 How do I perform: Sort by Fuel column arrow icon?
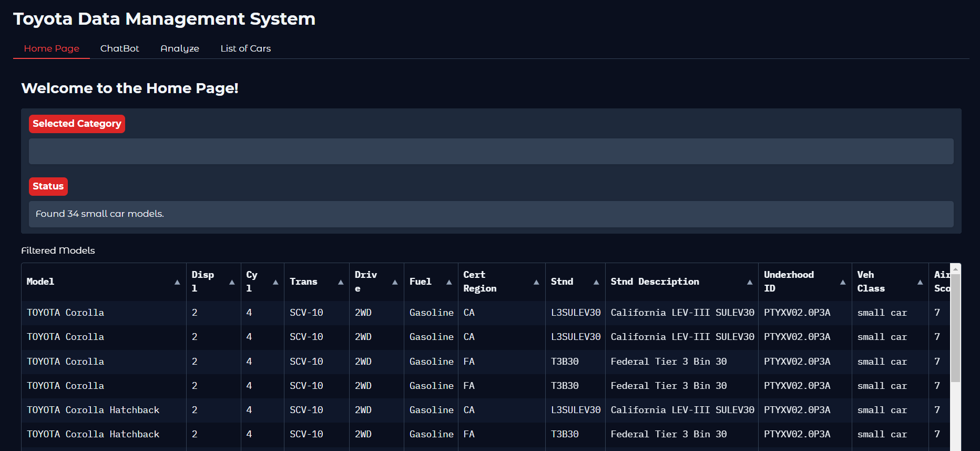coord(449,282)
